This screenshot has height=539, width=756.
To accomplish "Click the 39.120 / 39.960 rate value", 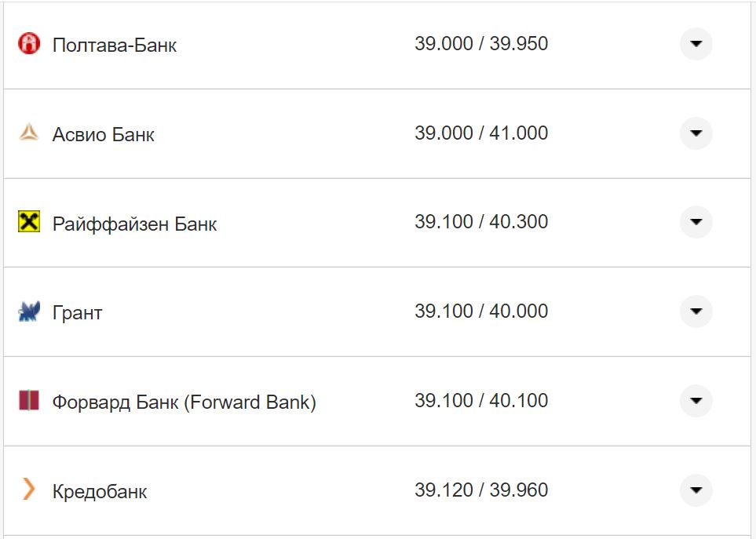I will coord(481,490).
